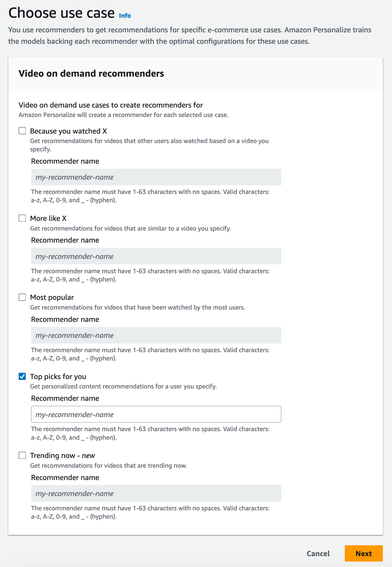Click the name field under 'Trending now'
Viewport: 392px width, 567px height.
pyautogui.click(x=156, y=493)
